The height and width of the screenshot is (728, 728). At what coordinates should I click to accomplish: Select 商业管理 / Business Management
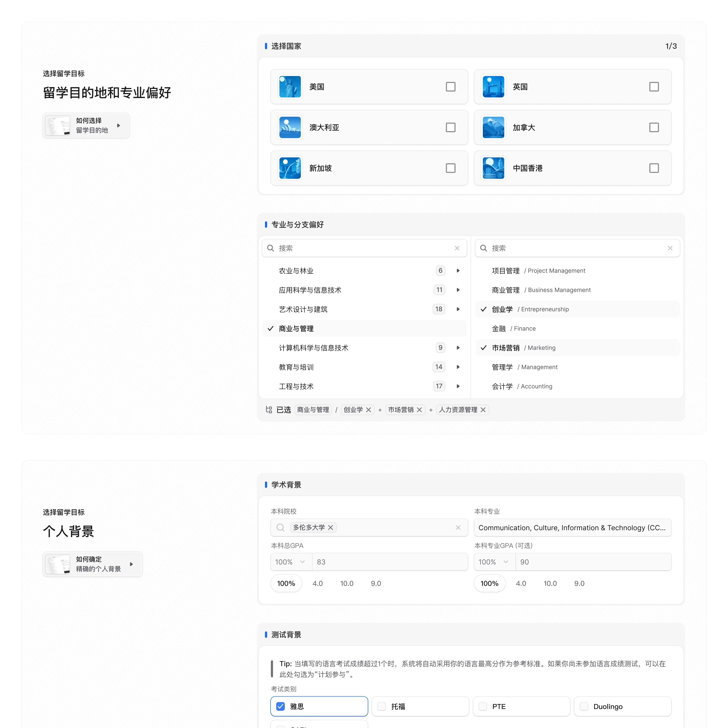[x=577, y=290]
